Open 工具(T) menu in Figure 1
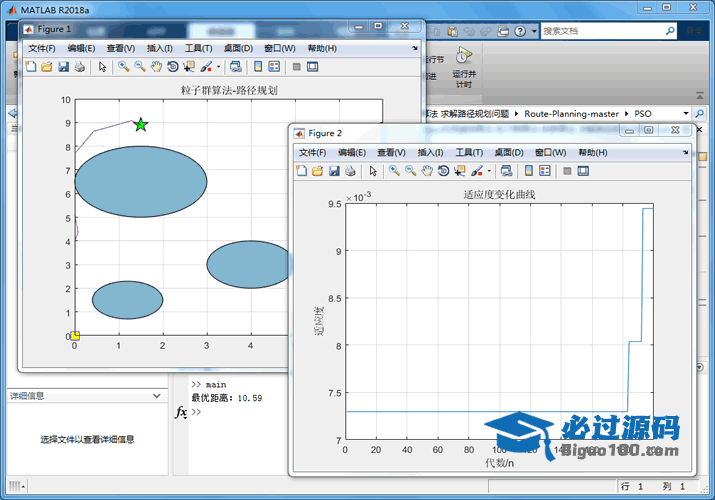715x500 pixels. coord(198,48)
